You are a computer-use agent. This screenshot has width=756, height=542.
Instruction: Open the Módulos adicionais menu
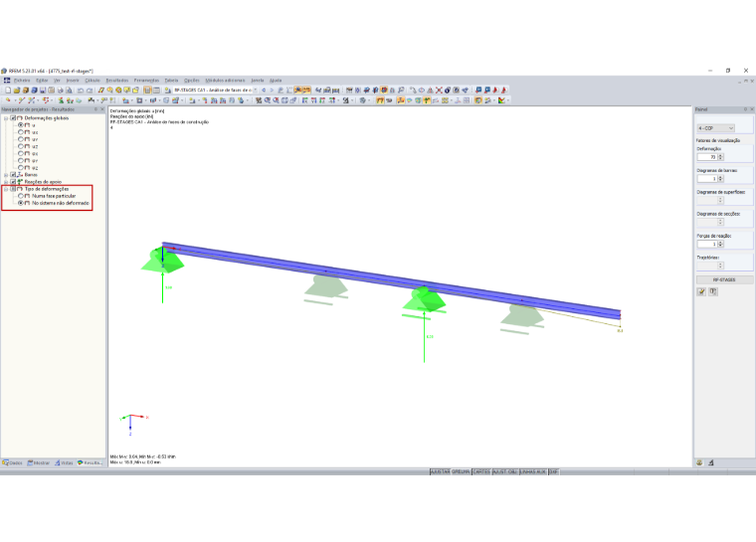[225, 81]
